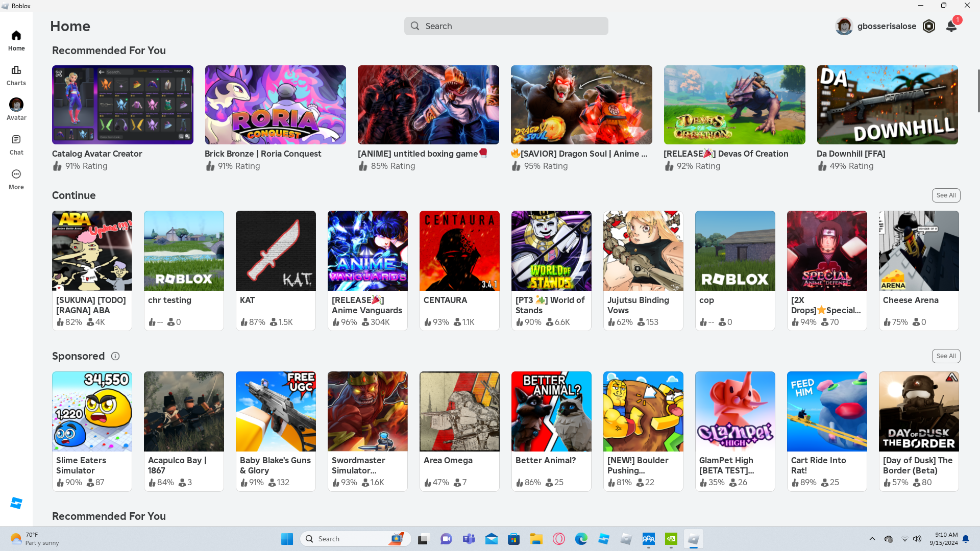This screenshot has width=980, height=551.
Task: Open Better Animal? game card
Action: click(551, 431)
